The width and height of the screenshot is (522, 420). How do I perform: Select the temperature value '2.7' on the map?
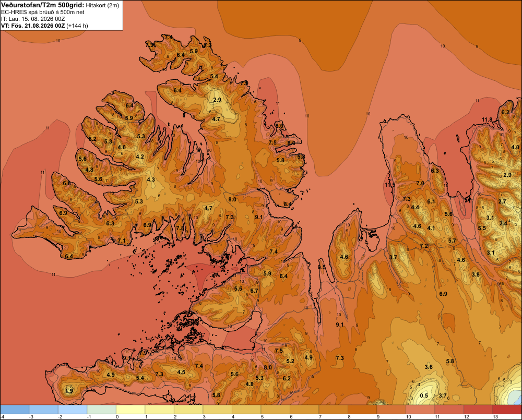click(x=502, y=201)
